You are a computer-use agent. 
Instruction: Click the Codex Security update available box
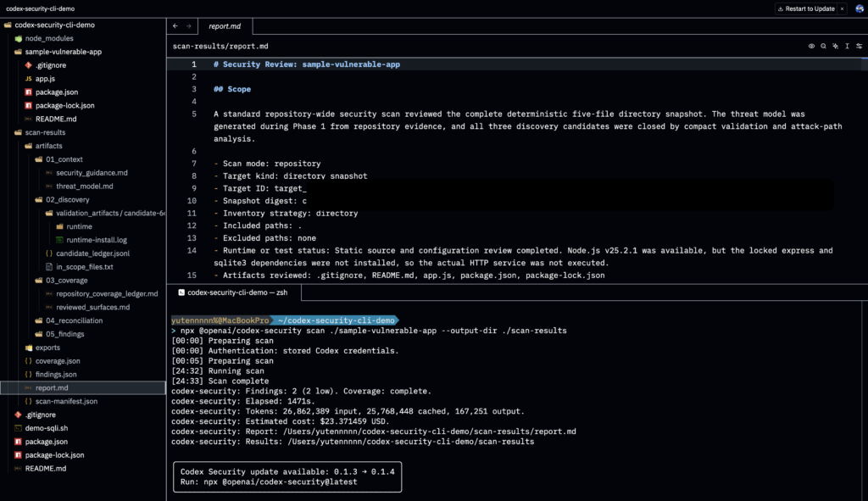tap(287, 476)
